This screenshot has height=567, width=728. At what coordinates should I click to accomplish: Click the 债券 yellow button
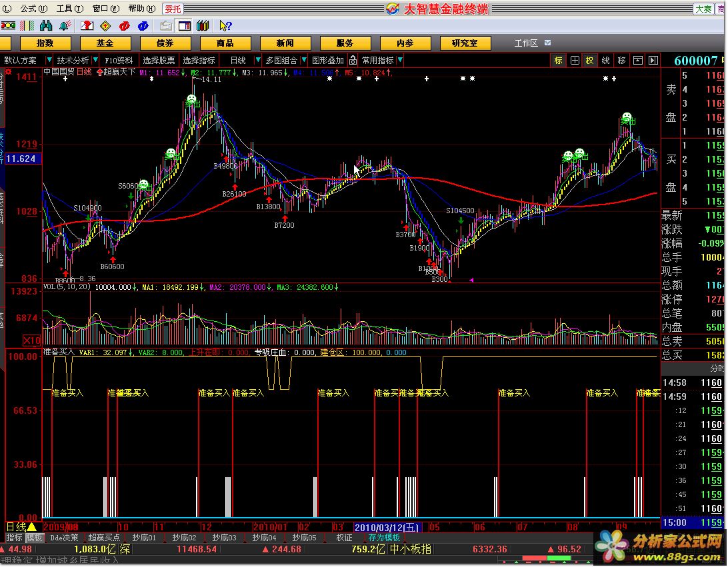pyautogui.click(x=165, y=43)
